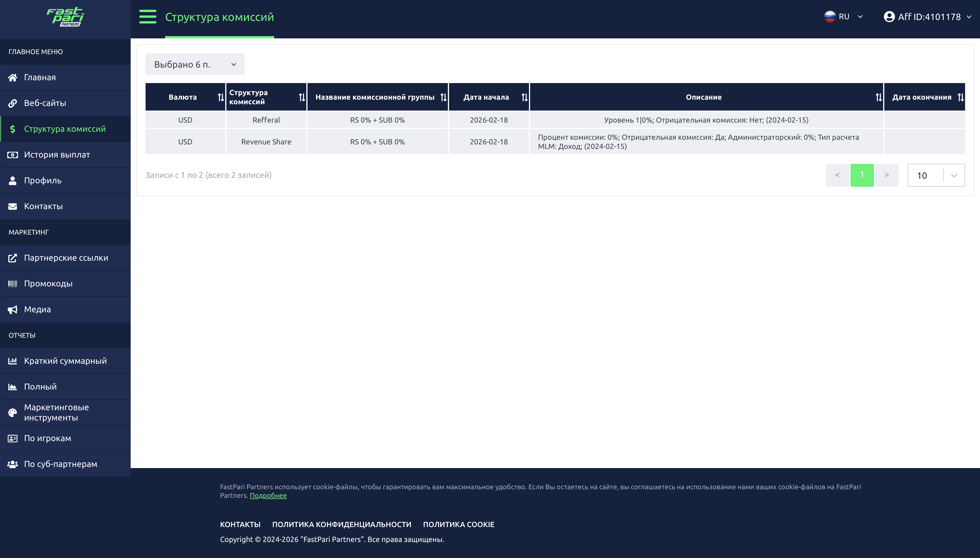Click the Записи с 1 по 2 record summary
Viewport: 980px width, 558px height.
[208, 175]
